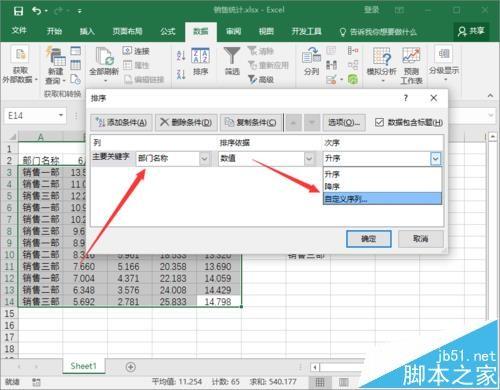The height and width of the screenshot is (390, 500).
Task: Click move level down arrow button
Action: [x=312, y=122]
